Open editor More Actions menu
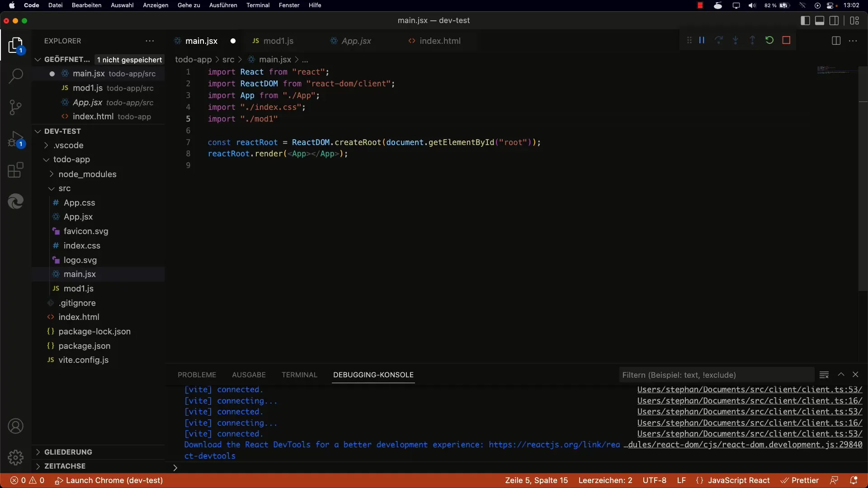This screenshot has height=488, width=868. 853,41
